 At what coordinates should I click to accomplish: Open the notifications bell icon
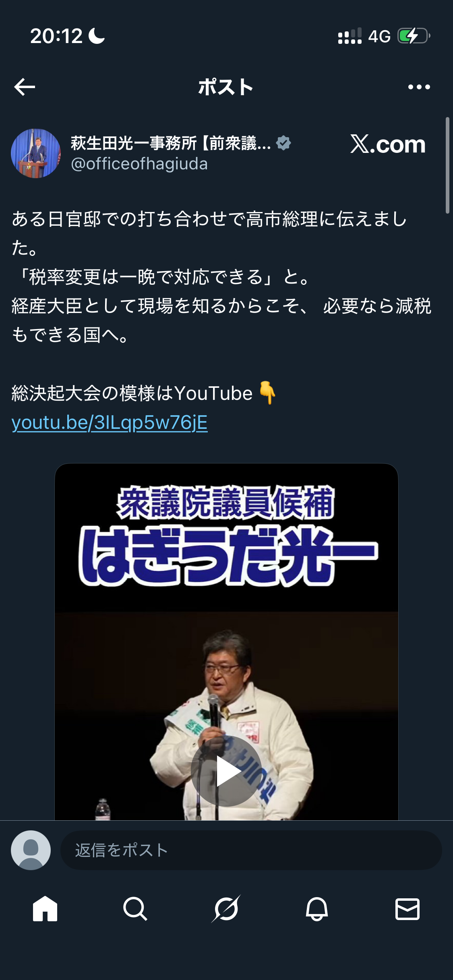click(x=317, y=909)
